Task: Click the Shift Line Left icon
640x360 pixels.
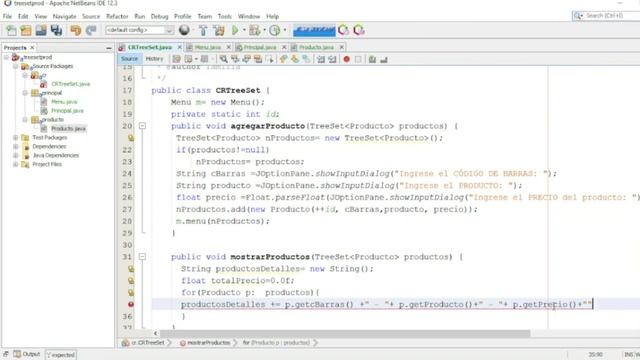Action: click(321, 59)
